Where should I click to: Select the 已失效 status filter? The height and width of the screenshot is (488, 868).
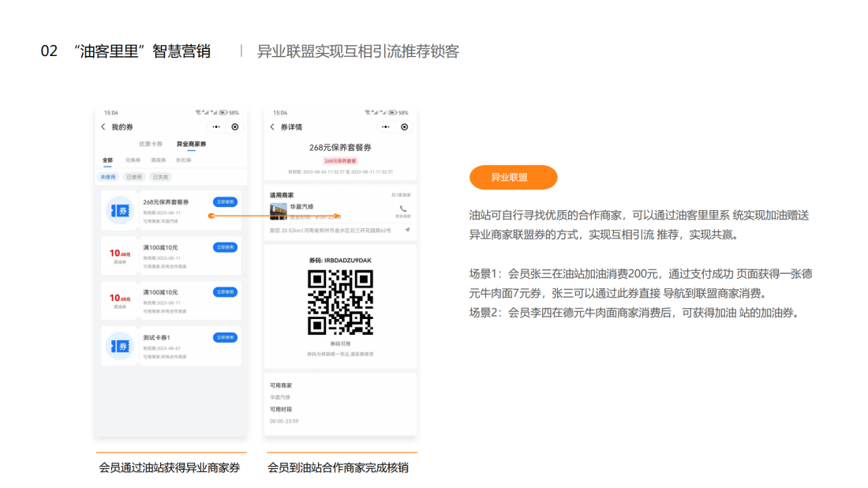coord(161,177)
